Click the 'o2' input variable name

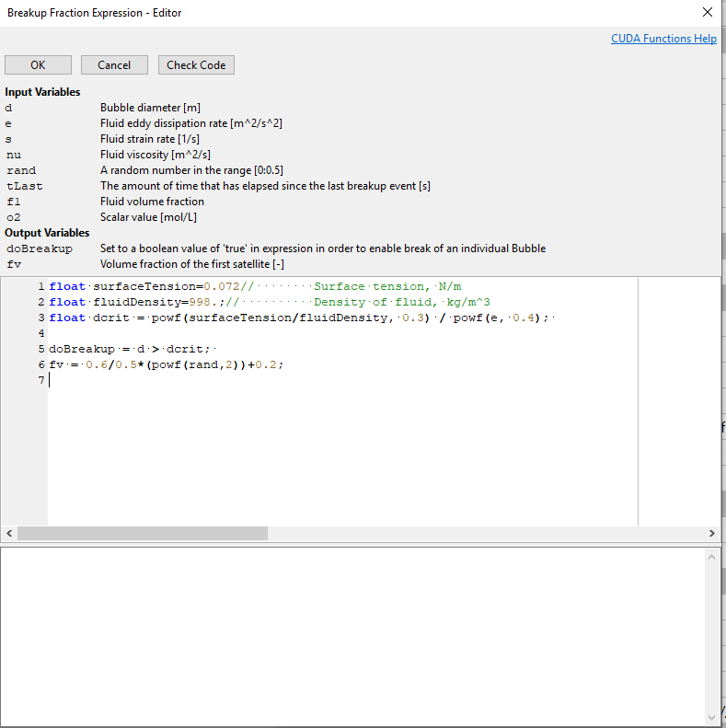coord(14,217)
